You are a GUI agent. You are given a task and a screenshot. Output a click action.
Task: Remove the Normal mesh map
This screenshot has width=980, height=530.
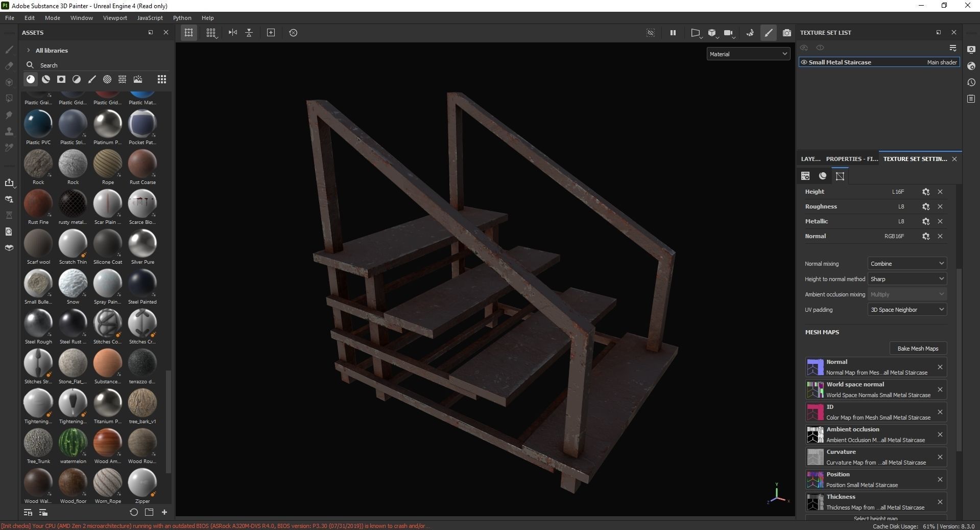[x=940, y=367]
